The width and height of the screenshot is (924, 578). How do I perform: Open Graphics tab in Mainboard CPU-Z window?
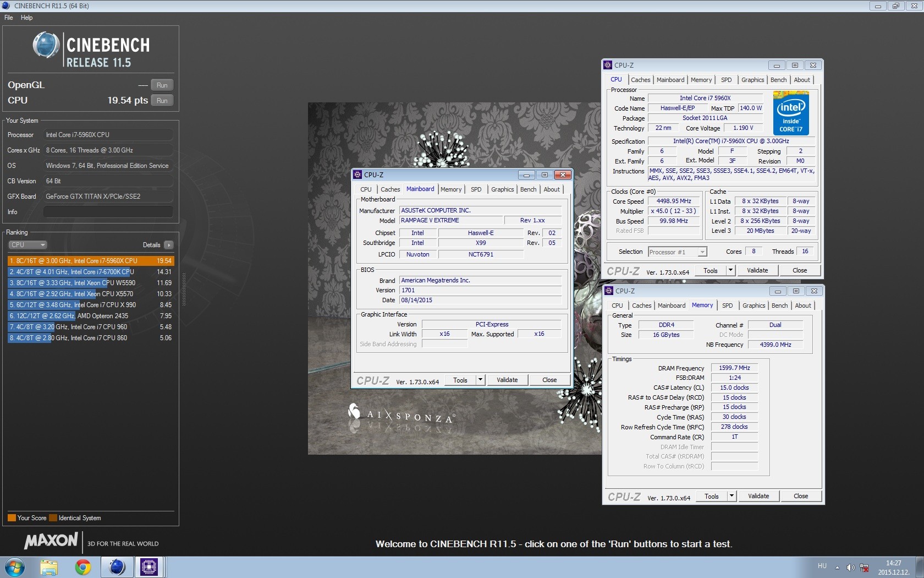pyautogui.click(x=503, y=189)
